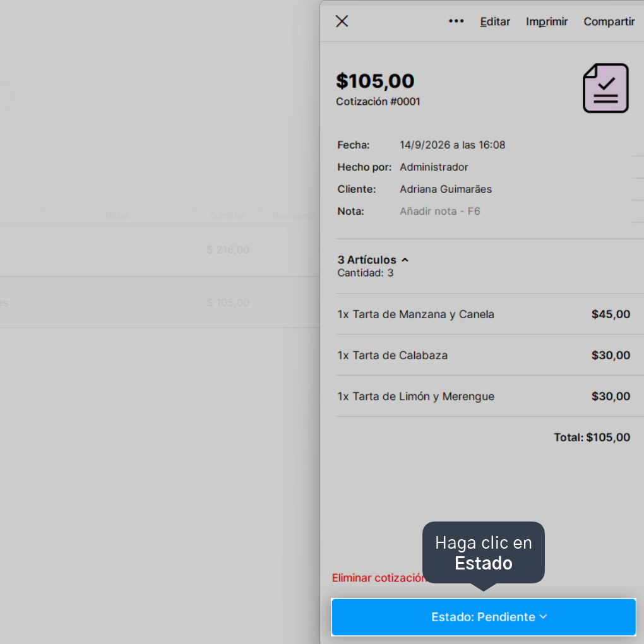
Task: Click Imprimir to print quotation
Action: tap(547, 21)
